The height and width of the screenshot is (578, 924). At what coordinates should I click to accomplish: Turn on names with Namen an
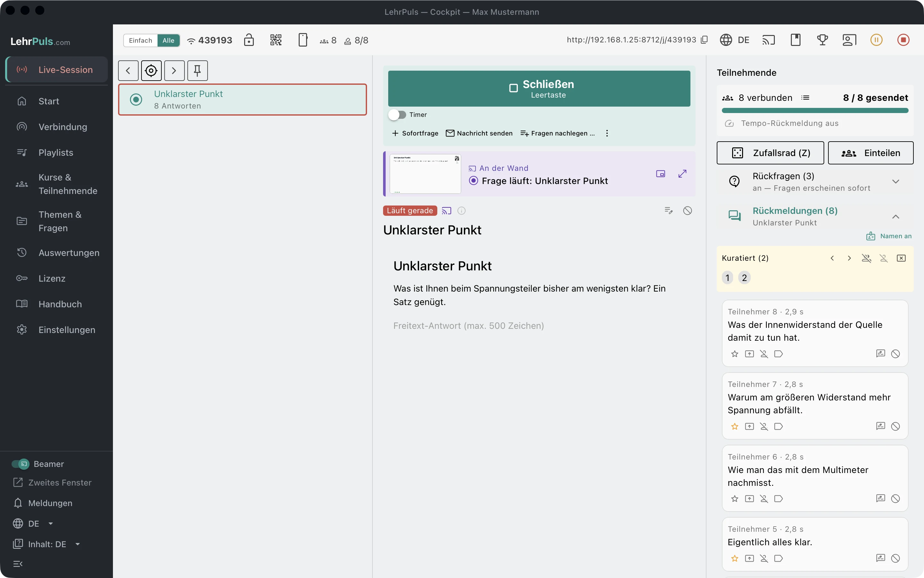[x=889, y=236]
